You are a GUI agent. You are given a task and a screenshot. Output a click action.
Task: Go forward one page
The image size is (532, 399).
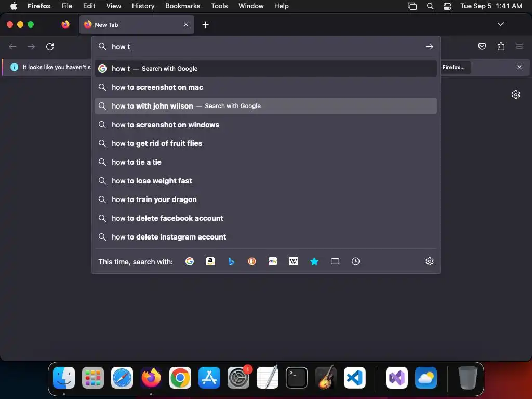[x=31, y=46]
